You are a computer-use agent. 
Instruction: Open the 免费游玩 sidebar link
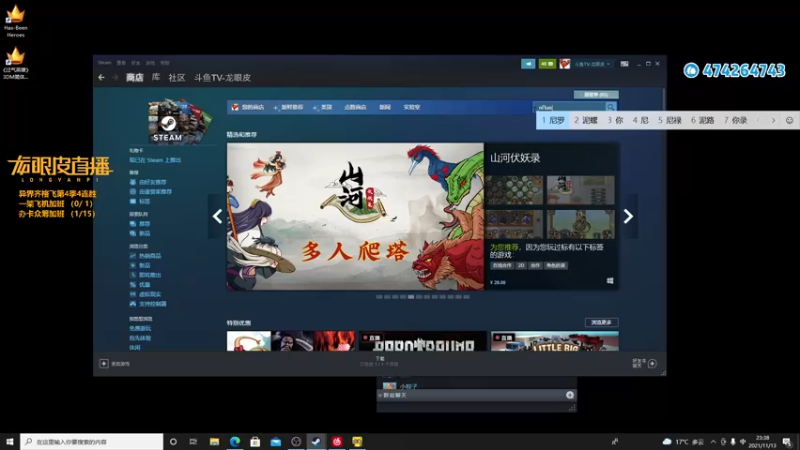pos(140,328)
